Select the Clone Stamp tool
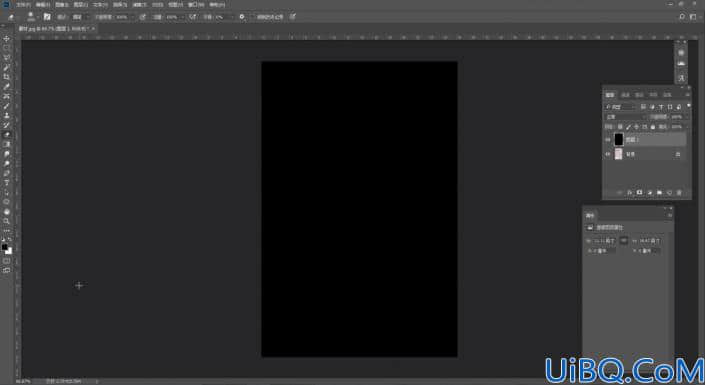Screen dimensions: 705x385 pyautogui.click(x=6, y=116)
